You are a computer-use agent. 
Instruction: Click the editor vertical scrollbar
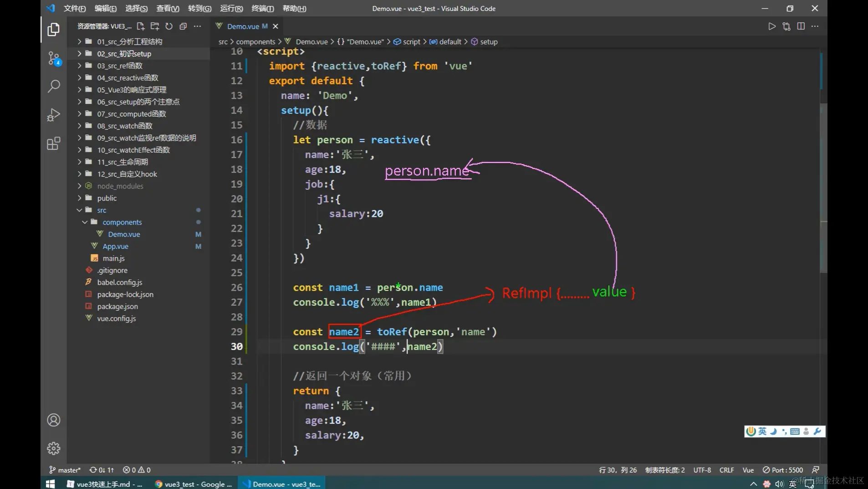click(x=823, y=182)
